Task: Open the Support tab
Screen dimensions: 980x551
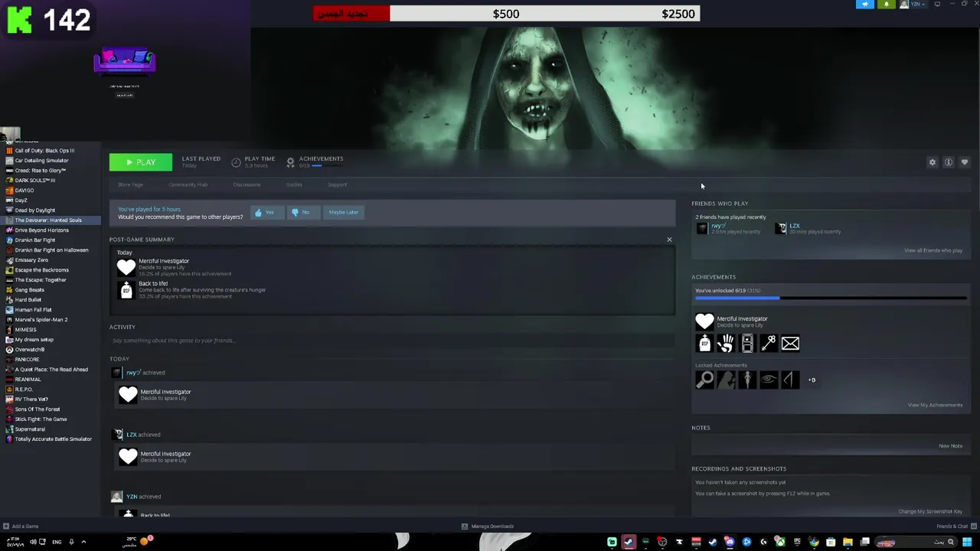Action: tap(337, 184)
